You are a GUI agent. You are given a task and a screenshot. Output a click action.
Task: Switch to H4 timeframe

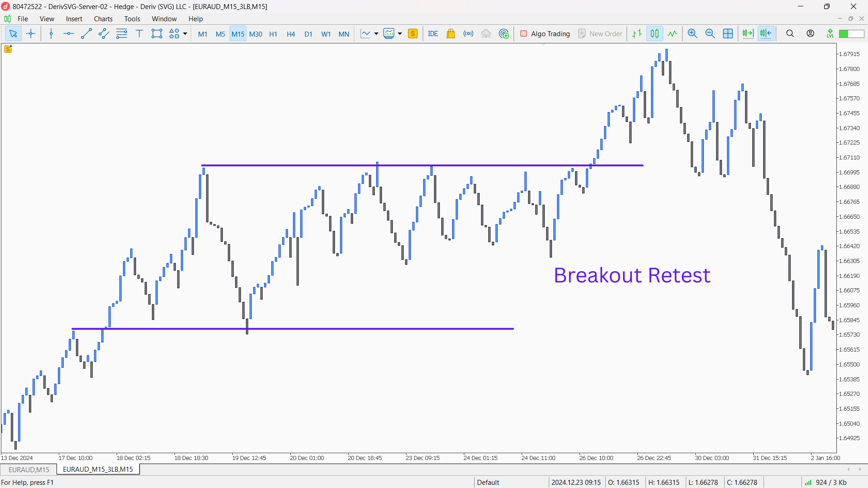[x=291, y=34]
